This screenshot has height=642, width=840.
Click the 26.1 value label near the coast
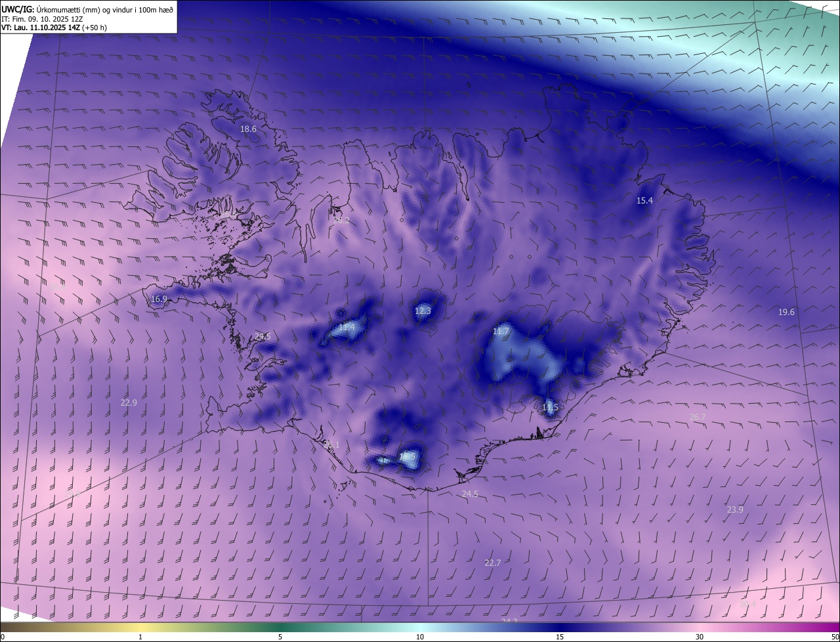pos(331,444)
